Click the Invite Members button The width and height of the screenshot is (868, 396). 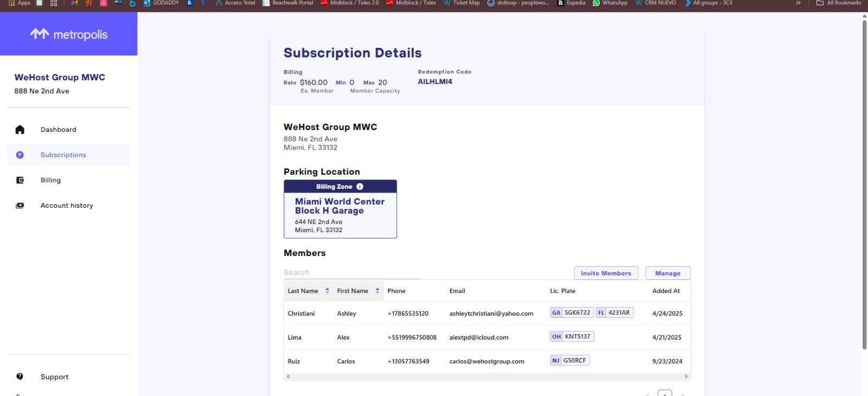click(606, 273)
